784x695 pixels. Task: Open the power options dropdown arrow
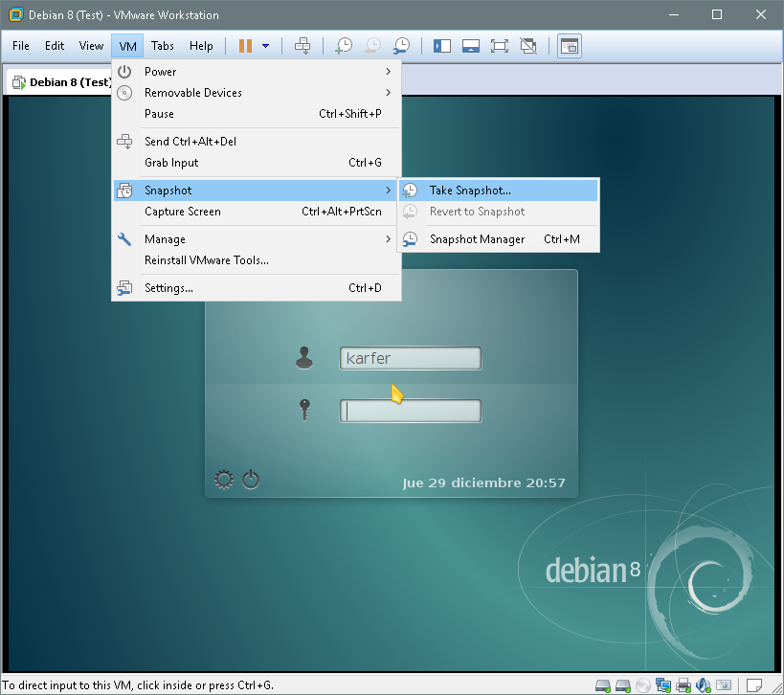point(266,46)
